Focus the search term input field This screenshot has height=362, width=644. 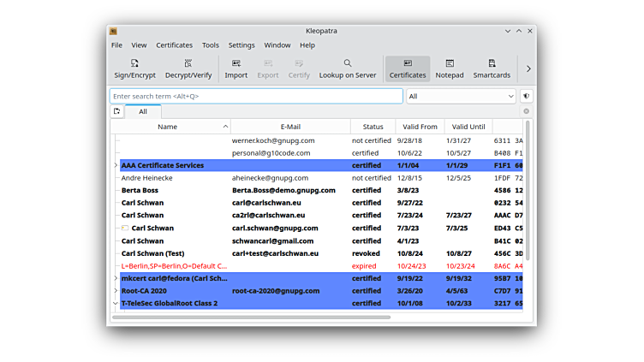pyautogui.click(x=256, y=97)
